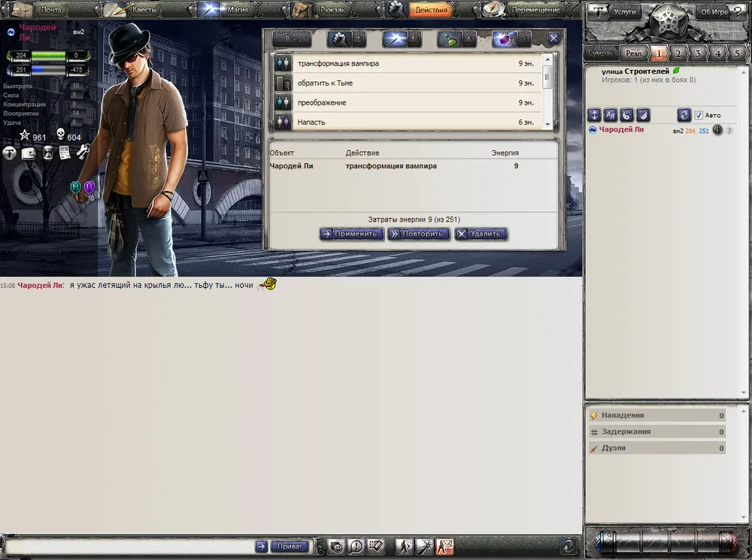Image resolution: width=752 pixels, height=560 pixels.
Task: Filter actions by fist Ф category
Action: tap(347, 39)
